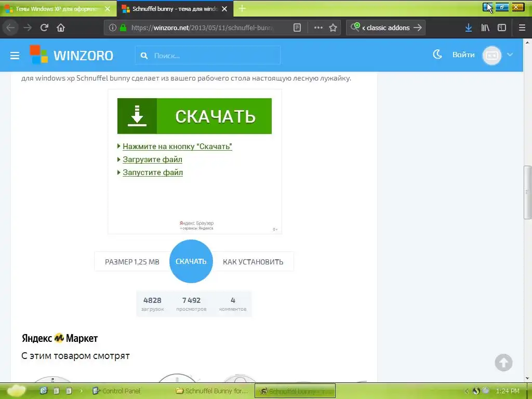Click the 'КАК УСТАНОВИТЬ' button
Screen dimensions: 532x399
(253, 262)
